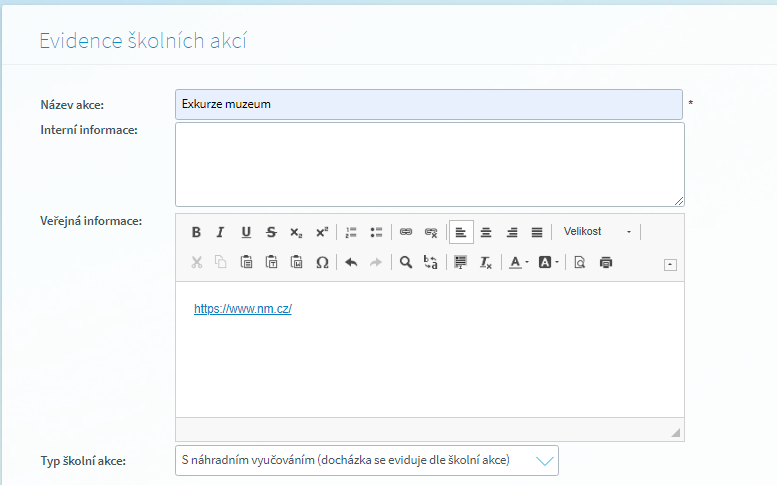This screenshot has height=485, width=777.
Task: Collapse the editor toolbar
Action: (670, 264)
